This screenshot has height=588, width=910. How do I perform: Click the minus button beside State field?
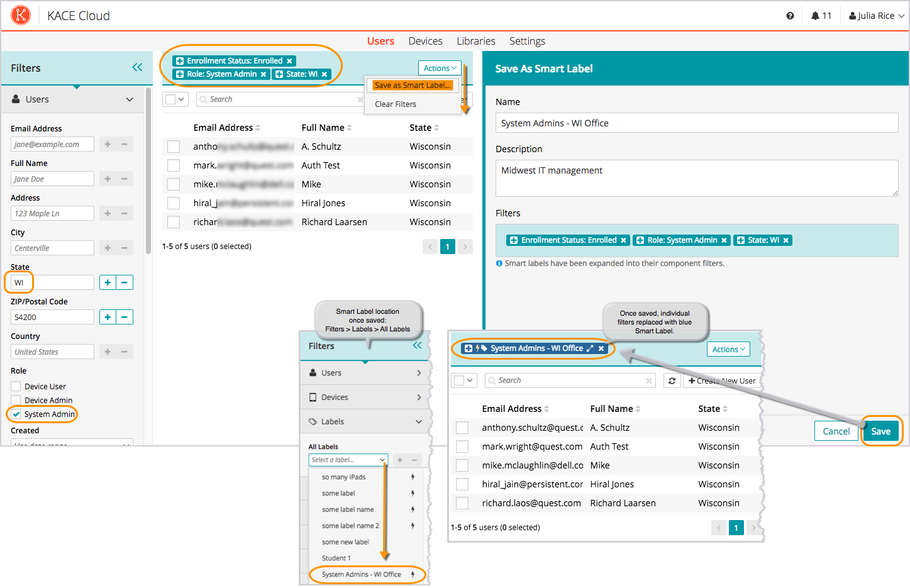pos(125,282)
